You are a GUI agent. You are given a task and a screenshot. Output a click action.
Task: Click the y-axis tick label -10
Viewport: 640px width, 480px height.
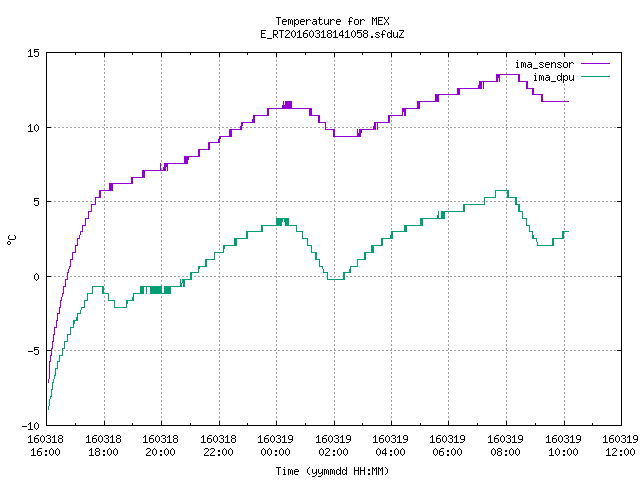tap(31, 426)
